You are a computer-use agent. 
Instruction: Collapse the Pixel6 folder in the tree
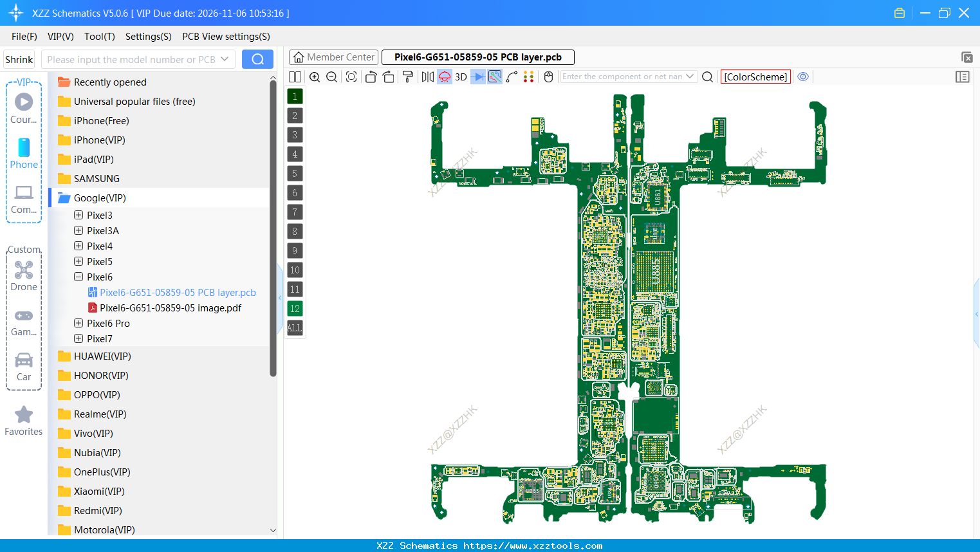click(x=77, y=277)
